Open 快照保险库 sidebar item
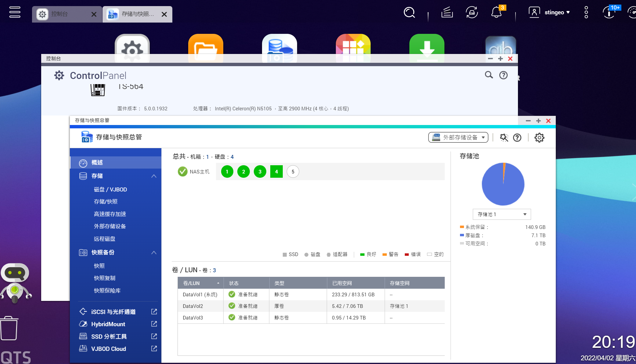Screen dimensions: 636x364 (x=107, y=291)
